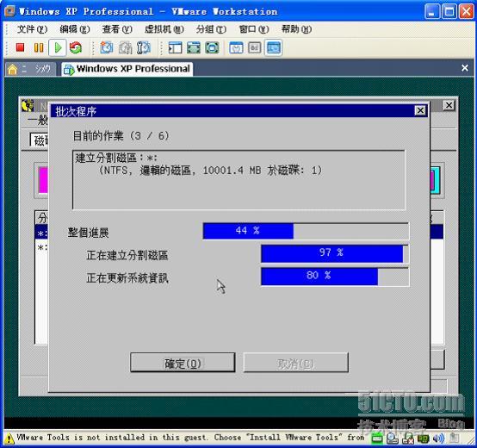
Task: Click the magenta partition block in background window
Action: point(43,180)
